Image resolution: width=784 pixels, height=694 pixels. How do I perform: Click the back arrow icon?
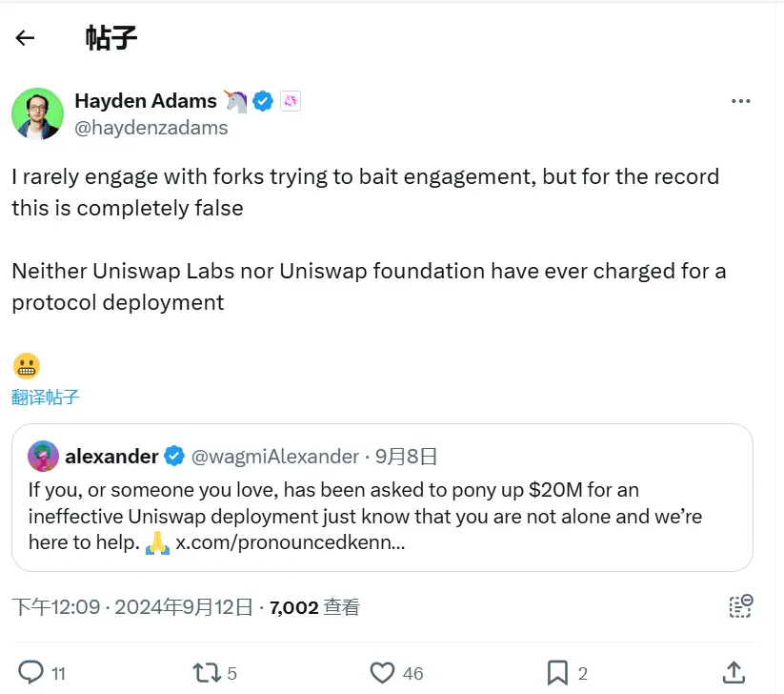click(25, 38)
